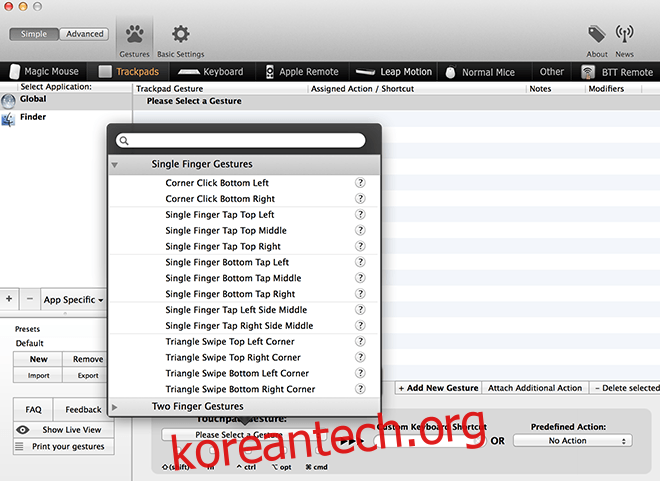Click the list icon beside Print your gestures
This screenshot has width=660, height=481.
pos(19,446)
